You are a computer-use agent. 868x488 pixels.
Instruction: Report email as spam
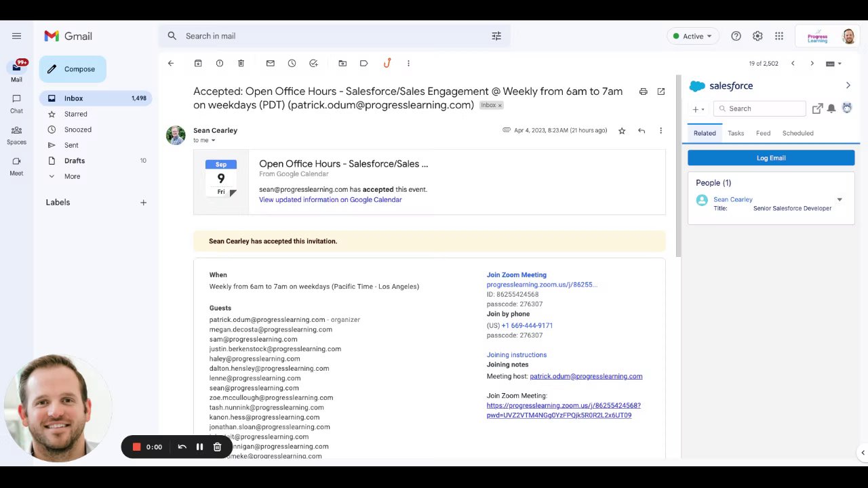click(x=220, y=63)
